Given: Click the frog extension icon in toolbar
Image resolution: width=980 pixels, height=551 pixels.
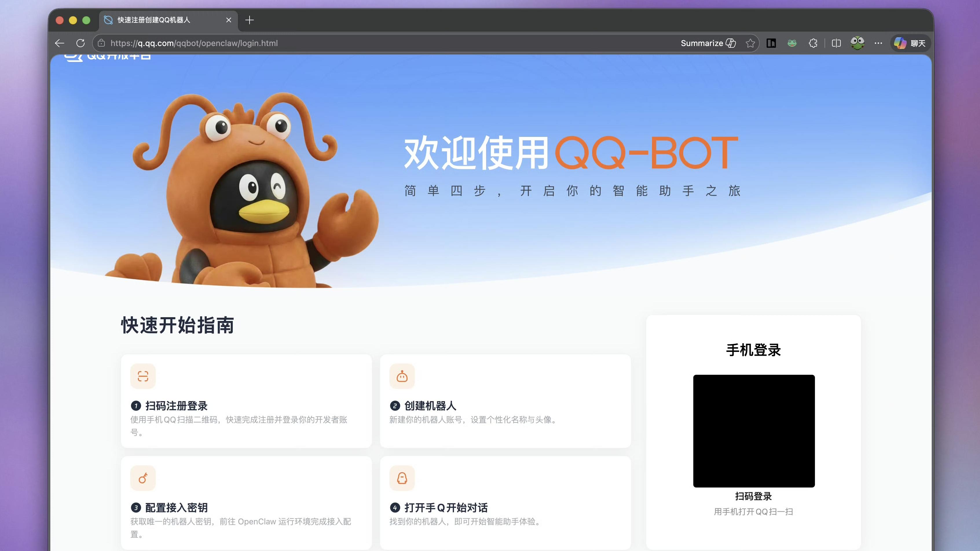Looking at the screenshot, I should tap(792, 43).
